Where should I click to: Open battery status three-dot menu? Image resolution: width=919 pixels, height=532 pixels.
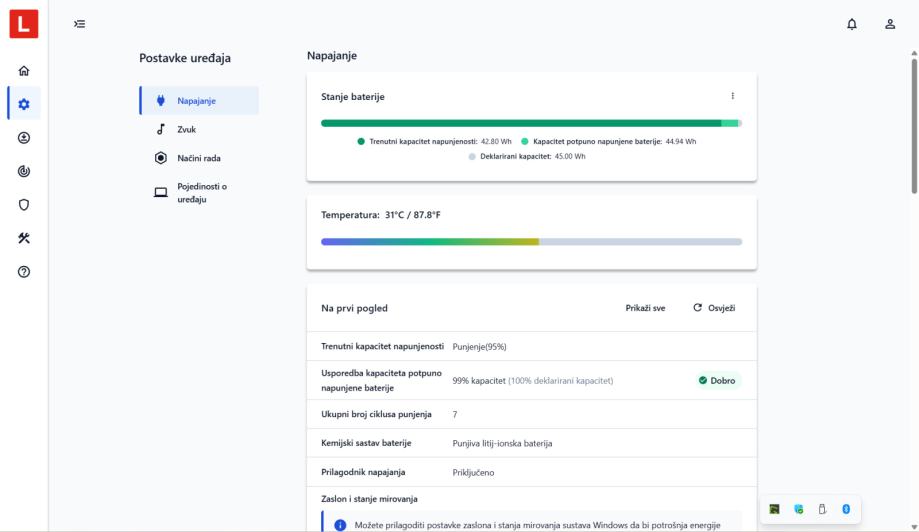(x=732, y=96)
